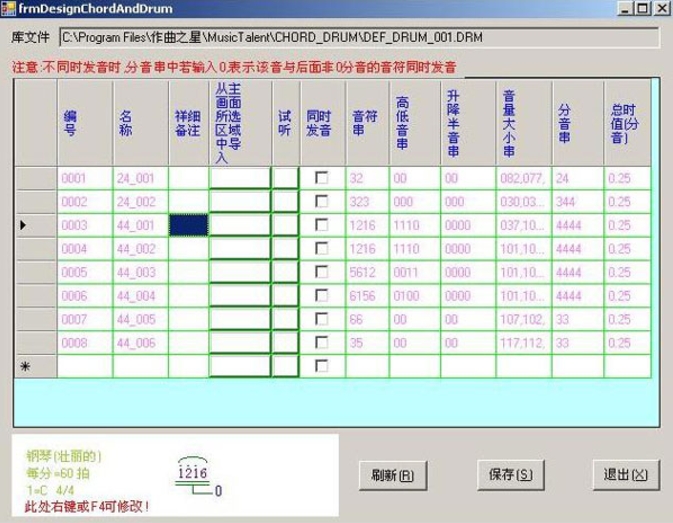Click the cell 0001 in the 编号 column
The height and width of the screenshot is (523, 673).
click(85, 178)
